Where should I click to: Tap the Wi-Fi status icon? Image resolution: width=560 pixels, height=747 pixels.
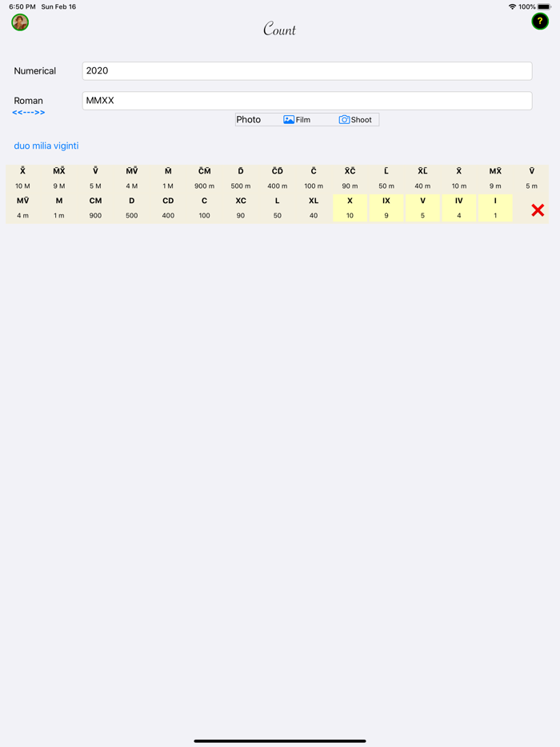512,6
